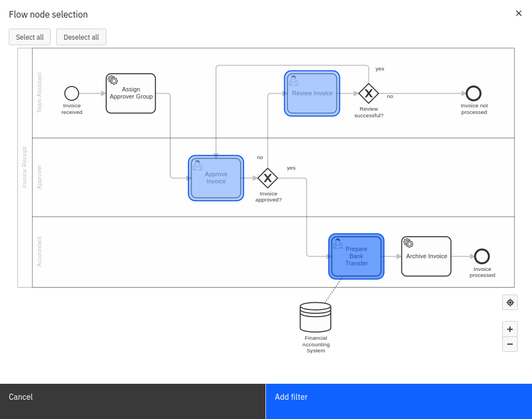Click the gear icon on Assign Approver Group

pos(112,80)
